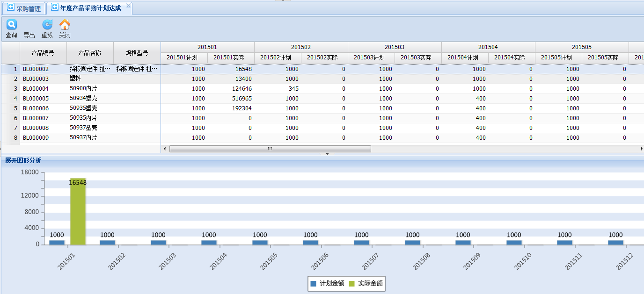This screenshot has width=644, height=294.
Task: Click the plus icon on 年度产品采购计划达成 tab
Action: 55,7
